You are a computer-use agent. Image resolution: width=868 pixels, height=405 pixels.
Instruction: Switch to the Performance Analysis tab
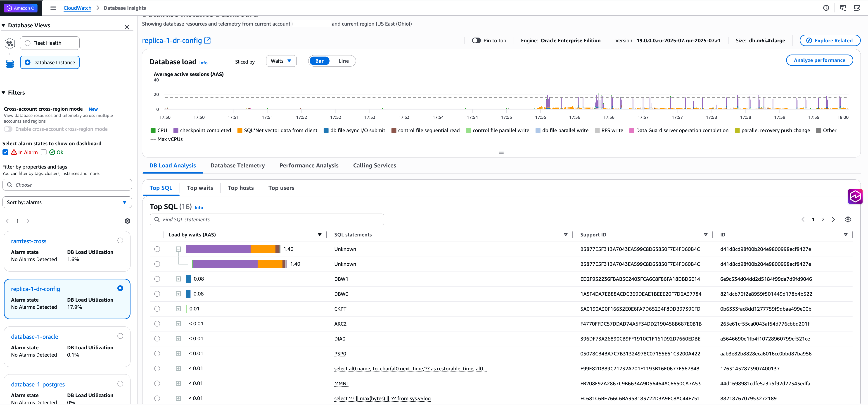309,166
